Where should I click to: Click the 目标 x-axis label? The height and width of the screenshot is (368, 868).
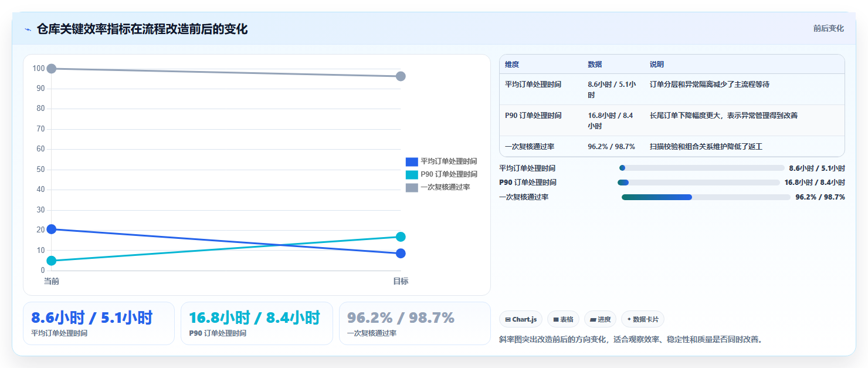401,282
